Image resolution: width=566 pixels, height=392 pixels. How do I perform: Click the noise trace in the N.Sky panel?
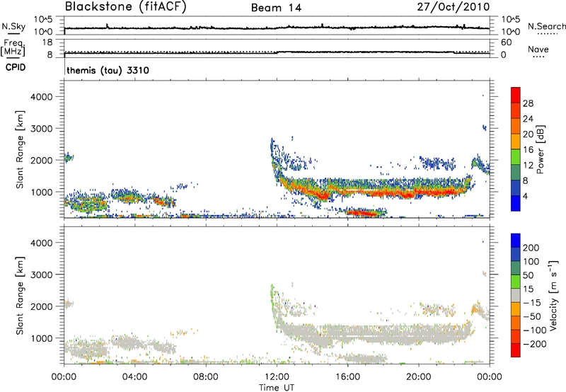coord(277,28)
